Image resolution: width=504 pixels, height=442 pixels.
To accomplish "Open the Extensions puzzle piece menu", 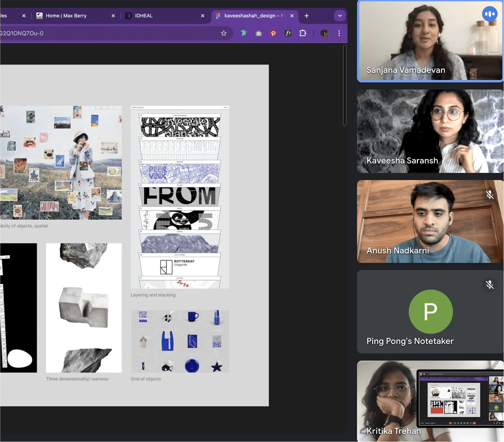I will [303, 33].
